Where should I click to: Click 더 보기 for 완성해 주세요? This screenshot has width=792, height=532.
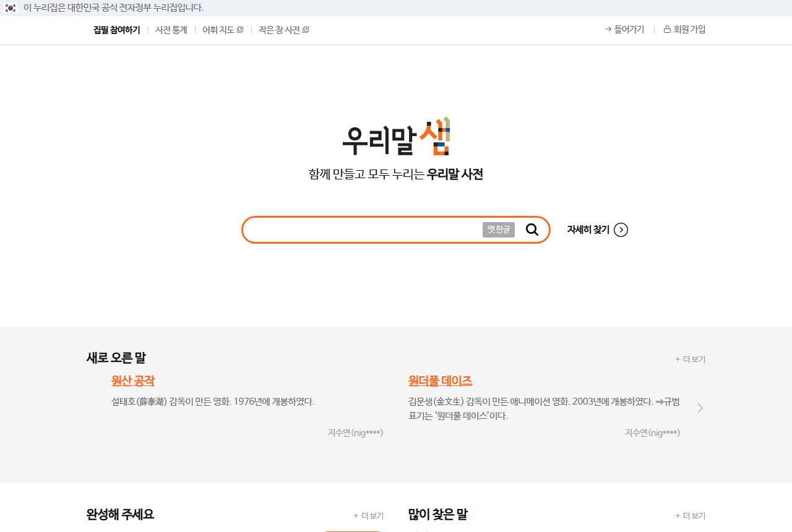coord(369,515)
